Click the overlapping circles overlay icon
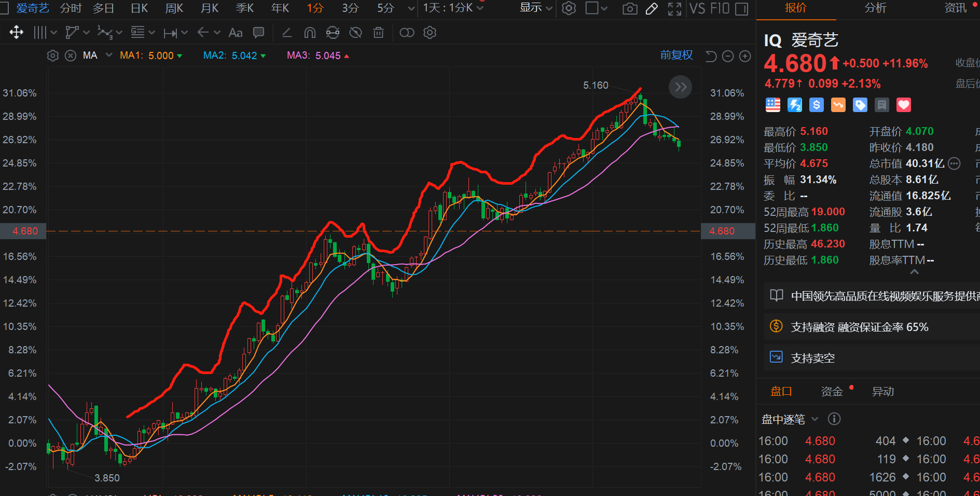 click(x=407, y=33)
